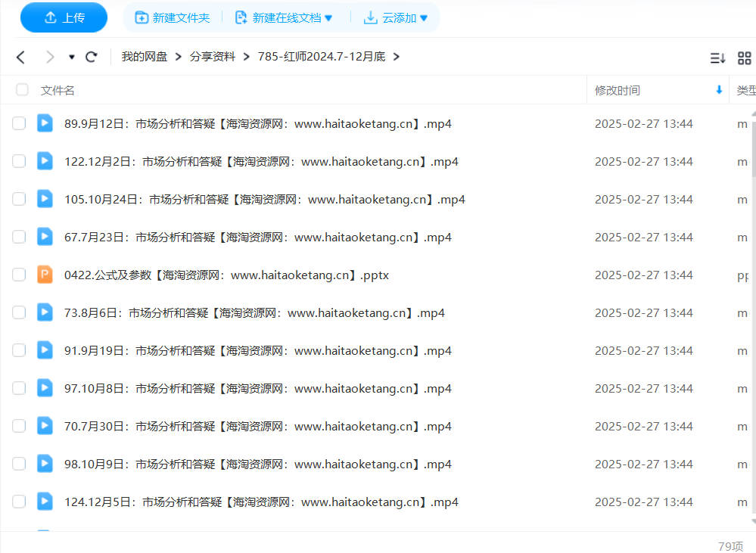Viewport: 756px width, 553px height.
Task: Check the box for 89.9月12日 file
Action: point(19,123)
